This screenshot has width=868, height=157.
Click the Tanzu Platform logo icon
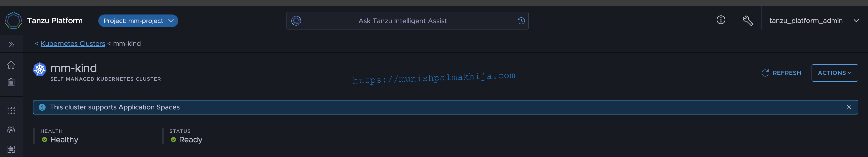click(14, 21)
